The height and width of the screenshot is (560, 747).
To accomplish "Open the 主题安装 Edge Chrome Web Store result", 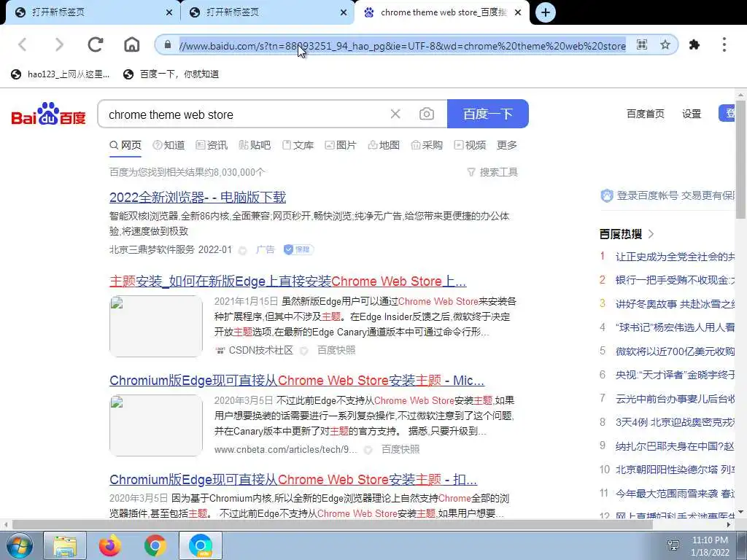I will pos(287,281).
